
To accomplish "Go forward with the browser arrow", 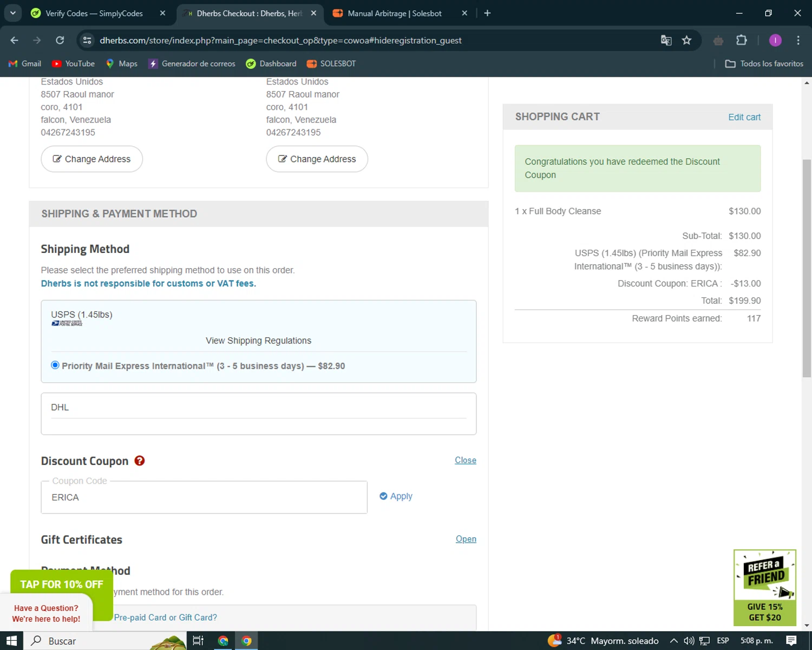I will click(37, 40).
